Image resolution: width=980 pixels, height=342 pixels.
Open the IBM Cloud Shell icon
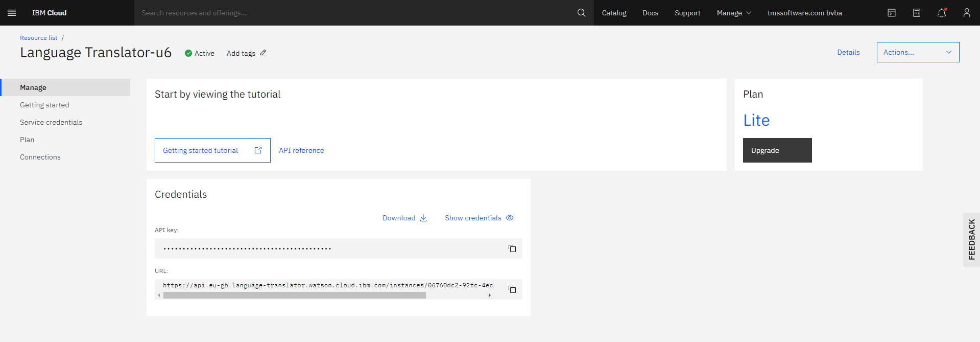point(892,13)
